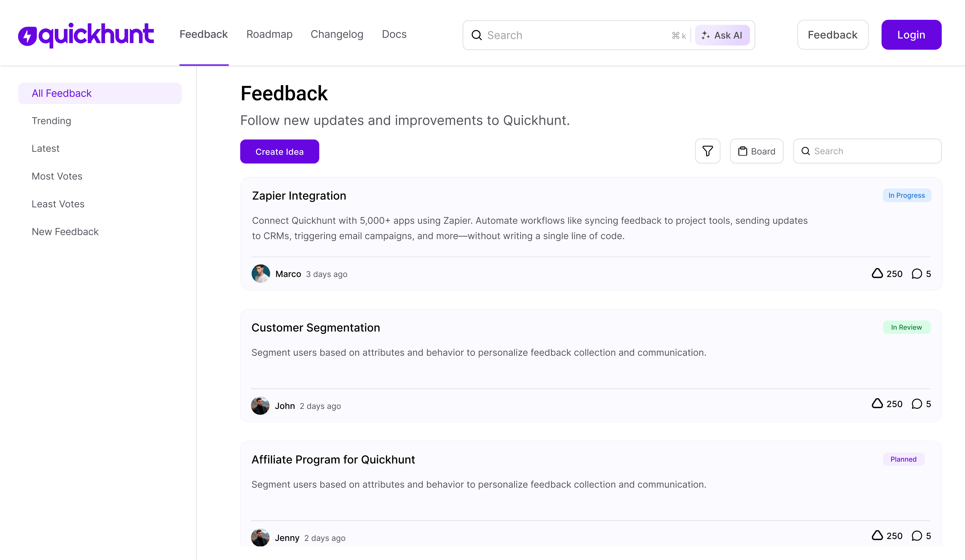965x560 pixels.
Task: Open the Feedback nav tab
Action: pyautogui.click(x=204, y=35)
